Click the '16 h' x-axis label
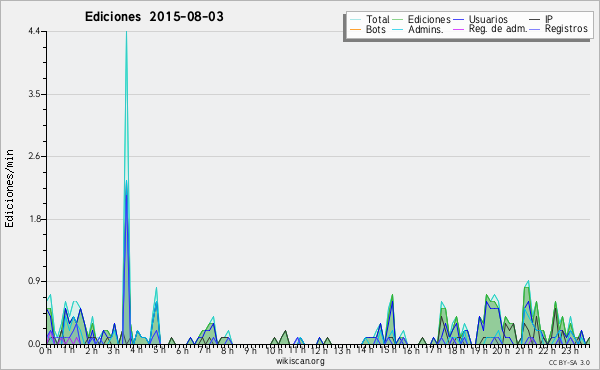The image size is (600, 370). click(410, 351)
